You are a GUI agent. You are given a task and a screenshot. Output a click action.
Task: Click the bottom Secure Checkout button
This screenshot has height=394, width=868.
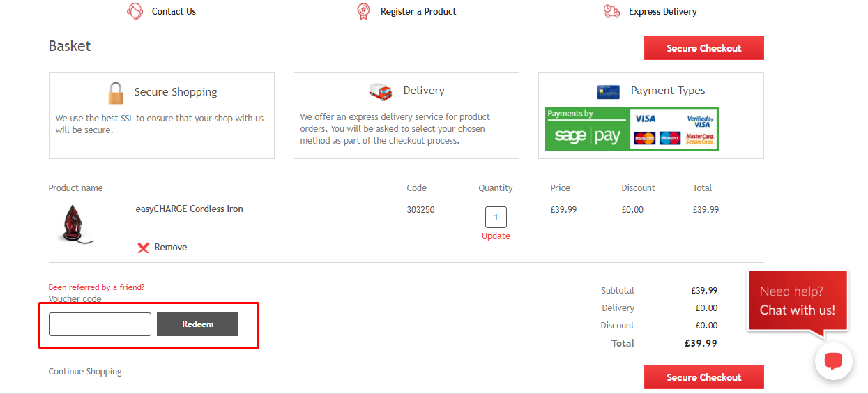click(704, 377)
